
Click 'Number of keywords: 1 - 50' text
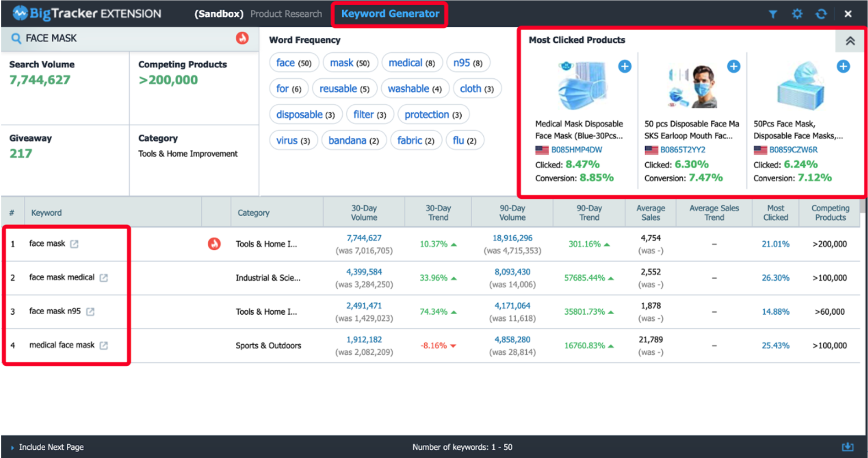click(x=462, y=447)
